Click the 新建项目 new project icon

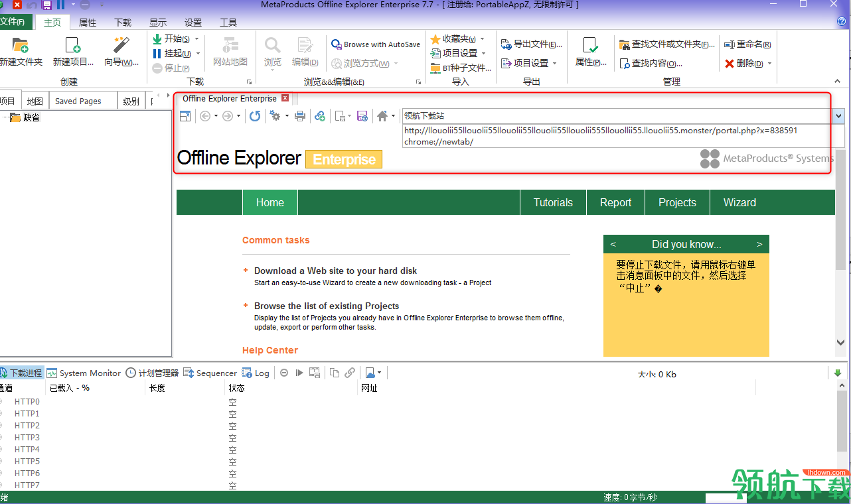coord(73,45)
